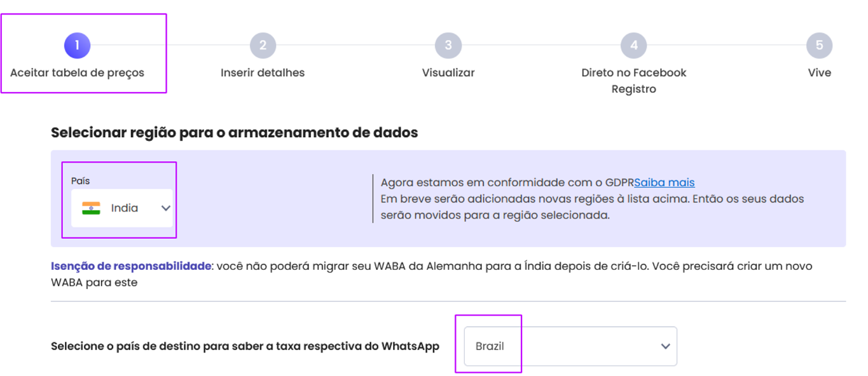Select the step 3 circle indicator
The height and width of the screenshot is (376, 868).
[x=448, y=45]
